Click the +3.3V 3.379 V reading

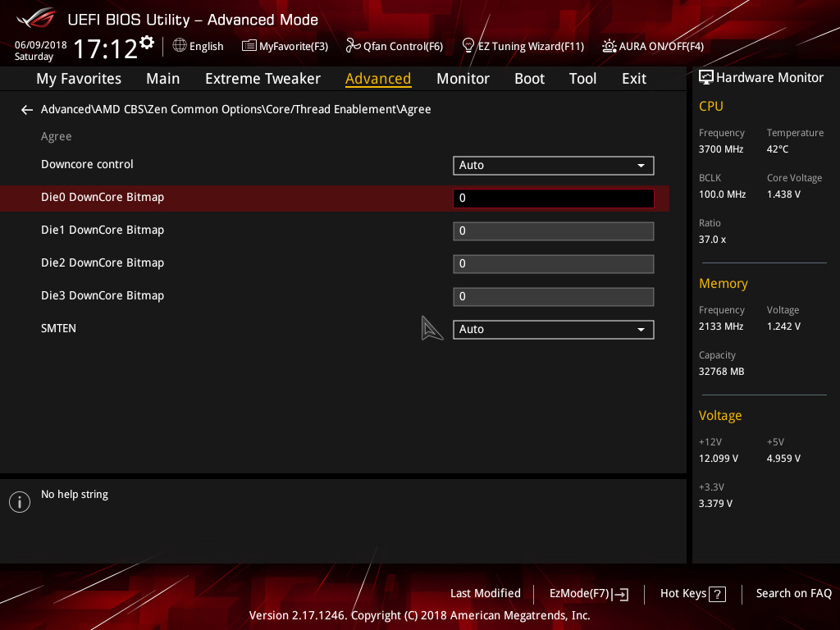tap(715, 504)
